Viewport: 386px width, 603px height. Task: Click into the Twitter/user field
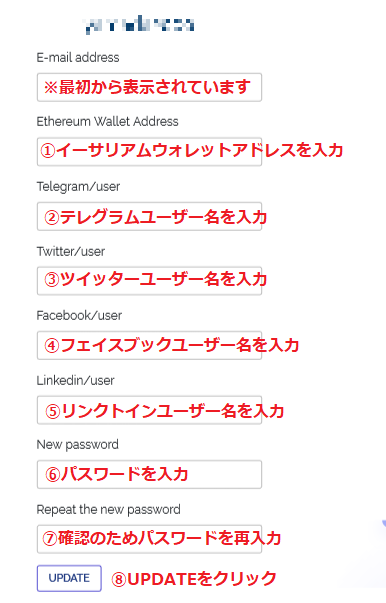coord(149,281)
